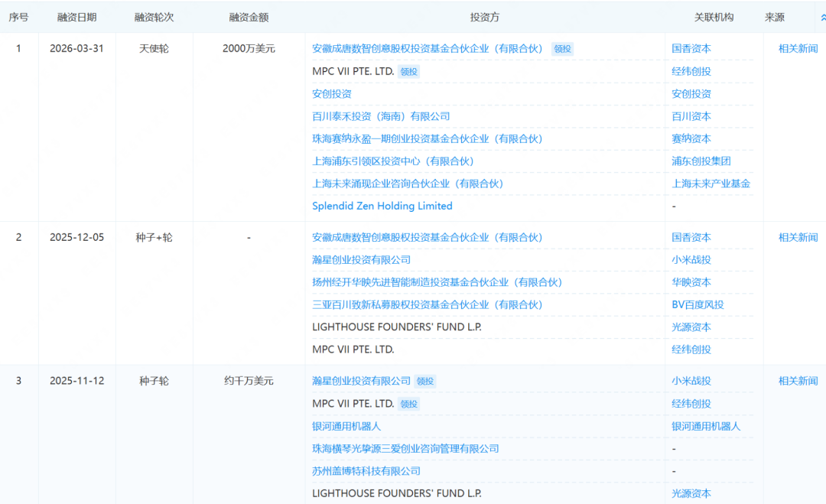Click 银河通用机器人 in the investor column

pos(346,426)
